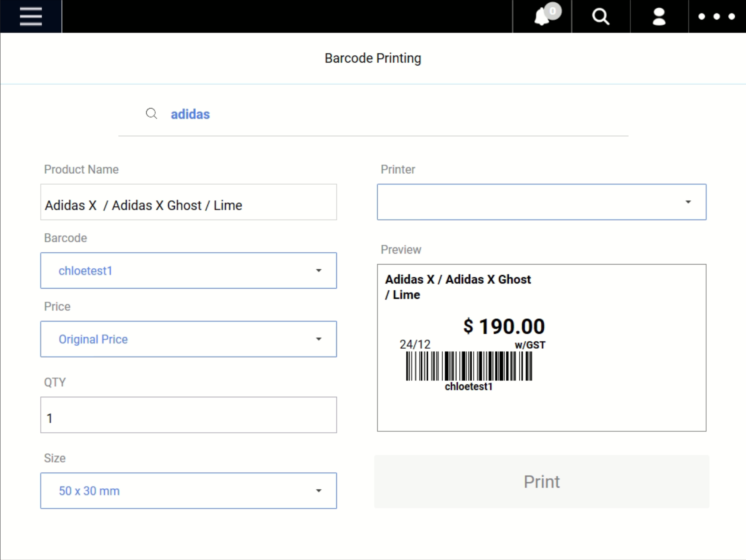Click the $ 190.00 price in preview
Image resolution: width=746 pixels, height=560 pixels.
click(504, 327)
